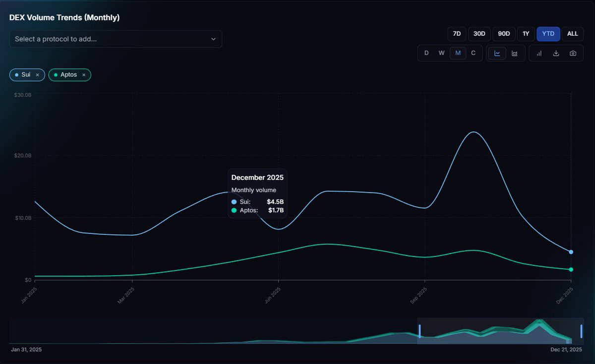This screenshot has height=364, width=595.
Task: Select the 90D time range
Action: tap(504, 34)
